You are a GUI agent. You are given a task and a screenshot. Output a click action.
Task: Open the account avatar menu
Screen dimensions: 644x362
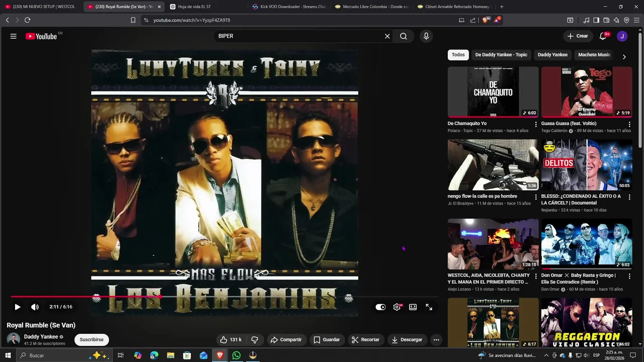[622, 36]
